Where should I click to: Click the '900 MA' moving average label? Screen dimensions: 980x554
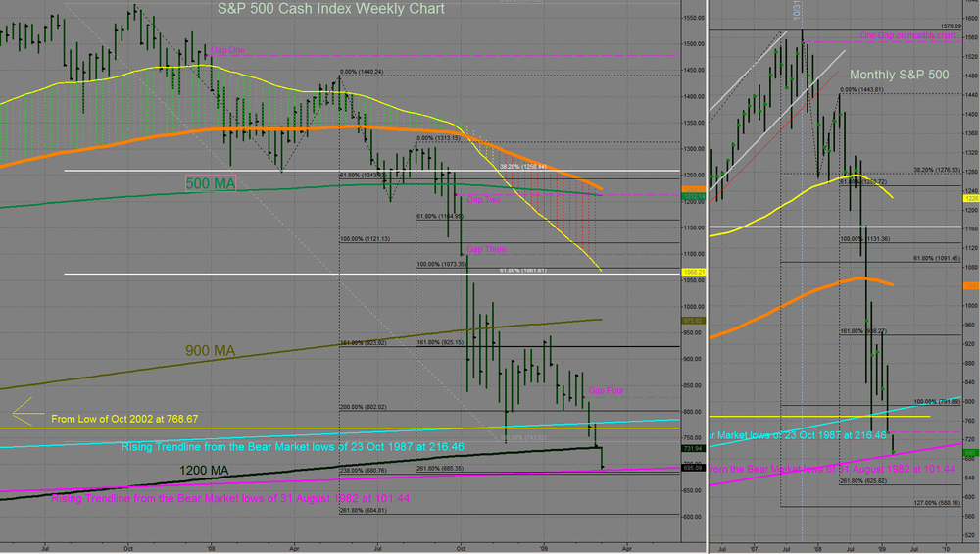point(210,351)
